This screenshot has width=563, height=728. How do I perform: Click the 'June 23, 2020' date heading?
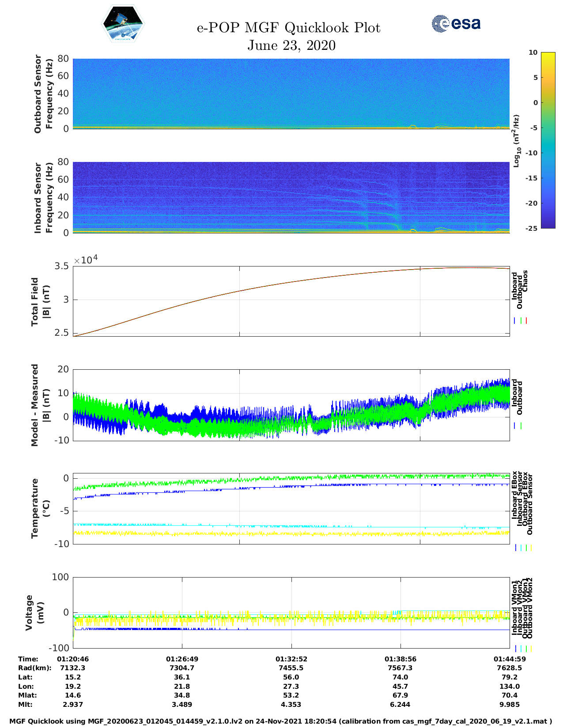(291, 45)
